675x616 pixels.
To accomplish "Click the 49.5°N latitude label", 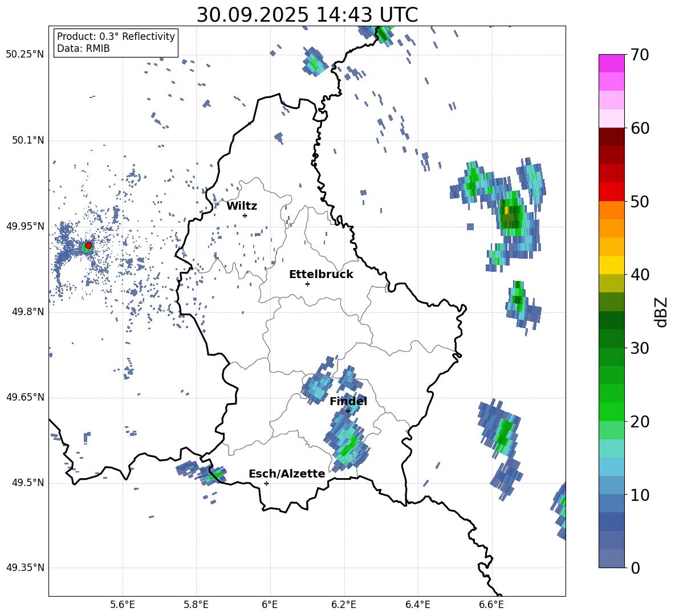I will [x=28, y=483].
